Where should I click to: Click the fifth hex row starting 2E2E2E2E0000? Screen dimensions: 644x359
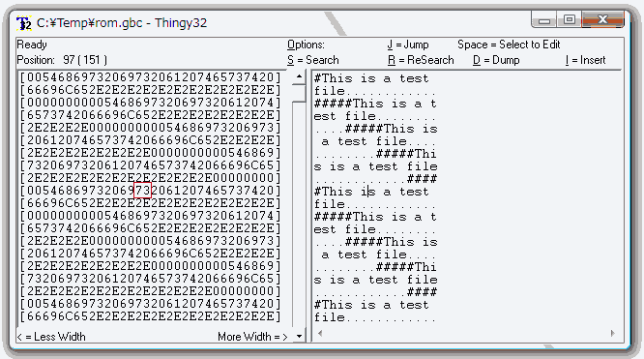pos(150,128)
